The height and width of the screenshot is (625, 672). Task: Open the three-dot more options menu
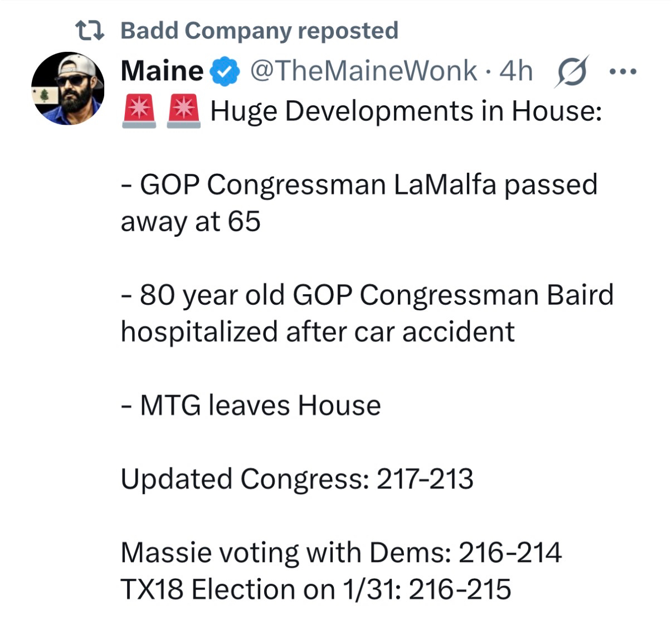[622, 72]
